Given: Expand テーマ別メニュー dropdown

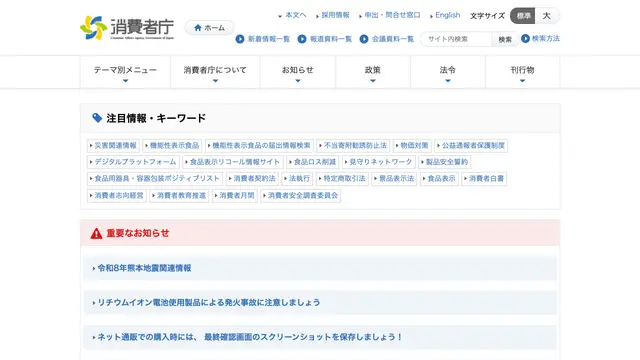Looking at the screenshot, I should click(125, 72).
